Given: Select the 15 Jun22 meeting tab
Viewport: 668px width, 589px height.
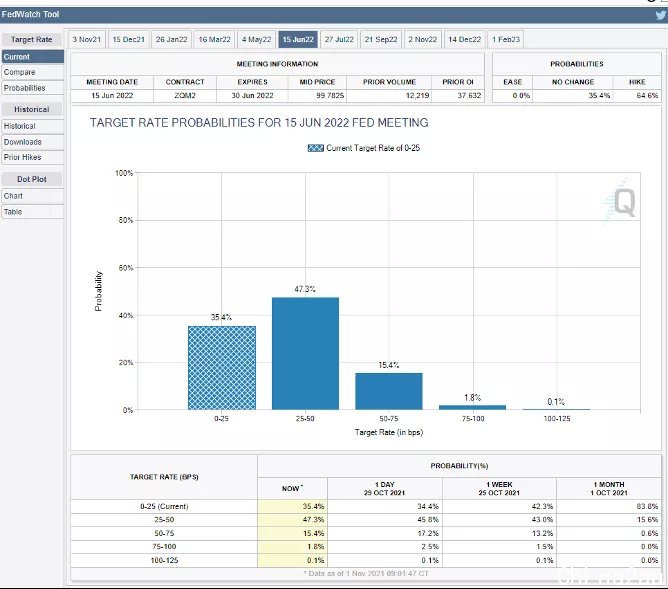Looking at the screenshot, I should (298, 40).
